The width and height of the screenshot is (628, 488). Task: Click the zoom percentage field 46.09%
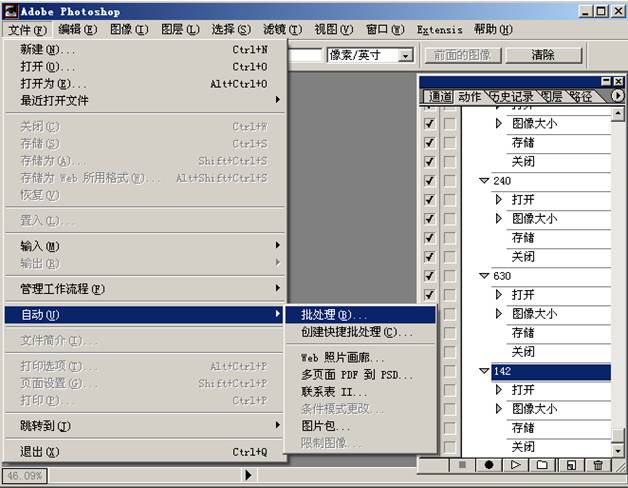[24, 476]
